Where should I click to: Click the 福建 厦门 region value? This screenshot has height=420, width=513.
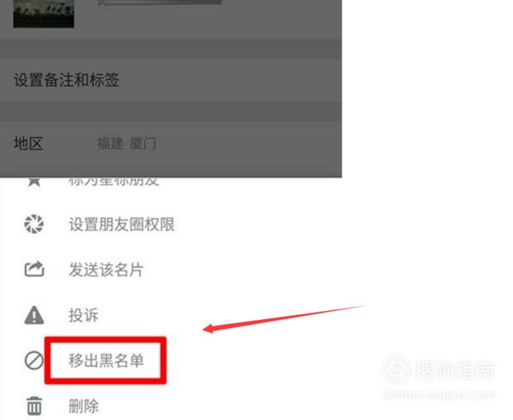(126, 144)
